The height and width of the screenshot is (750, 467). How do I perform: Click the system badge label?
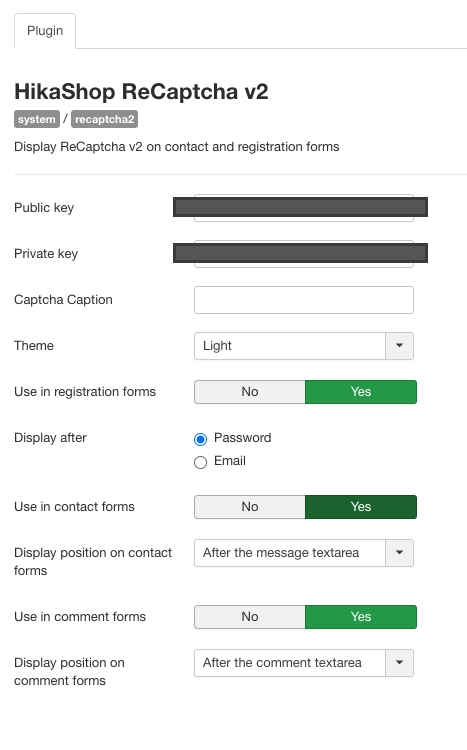tap(37, 119)
